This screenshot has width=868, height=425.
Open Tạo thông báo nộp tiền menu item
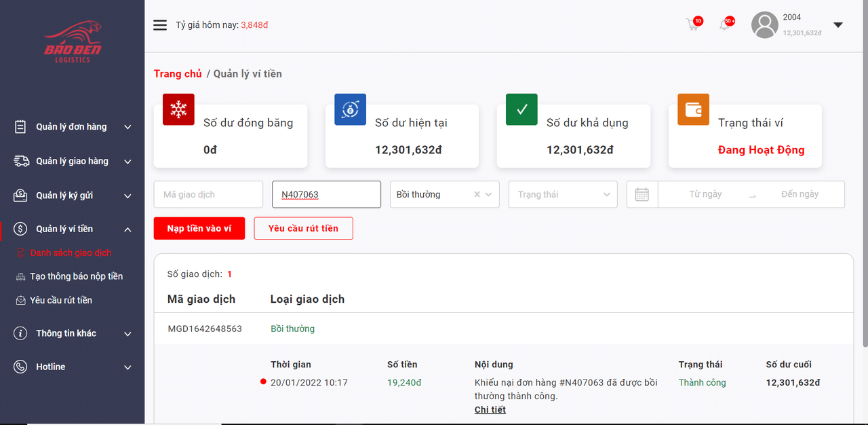point(77,276)
